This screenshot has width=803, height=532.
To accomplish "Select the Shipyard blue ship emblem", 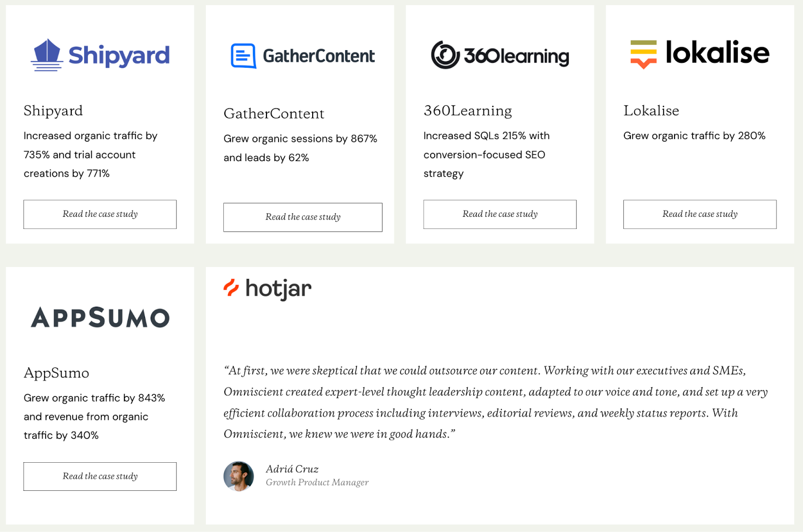I will (x=48, y=55).
